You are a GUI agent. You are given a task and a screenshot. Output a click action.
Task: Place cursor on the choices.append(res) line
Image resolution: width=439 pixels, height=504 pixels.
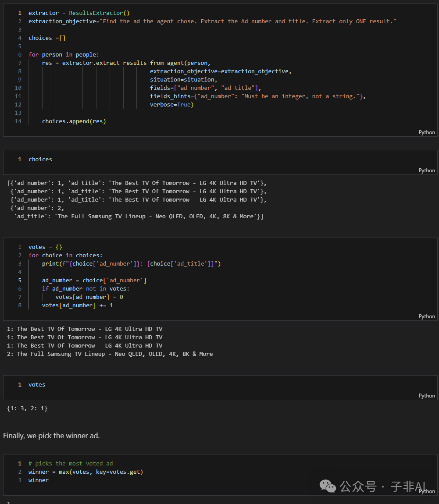point(74,121)
